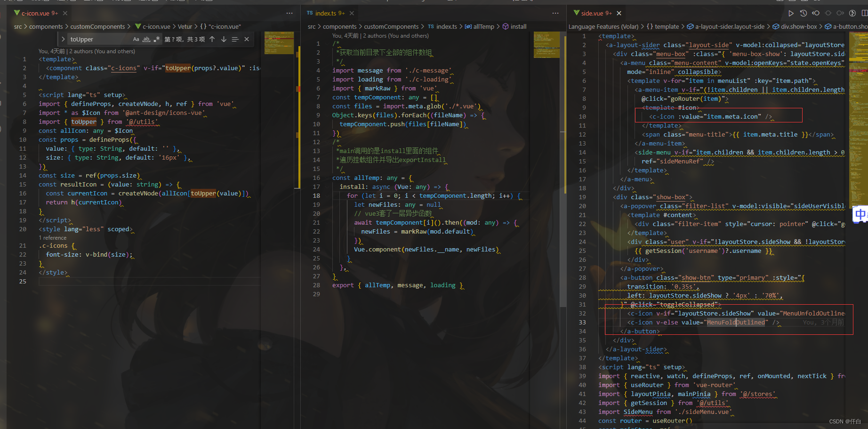Viewport: 868px width, 429px height.
Task: Open 'allTemp' breadcrumb in middle editor
Action: coord(479,26)
